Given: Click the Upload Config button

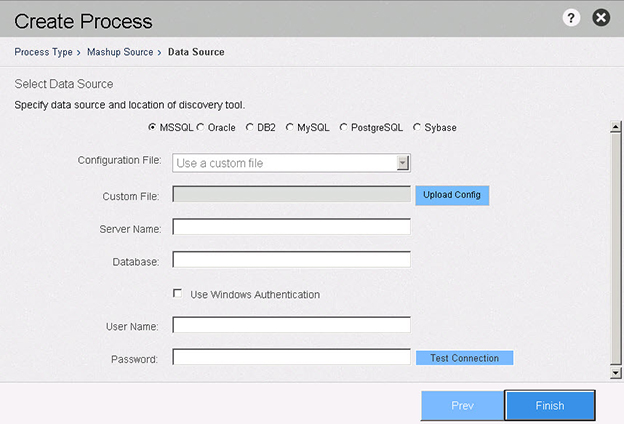Looking at the screenshot, I should [452, 195].
